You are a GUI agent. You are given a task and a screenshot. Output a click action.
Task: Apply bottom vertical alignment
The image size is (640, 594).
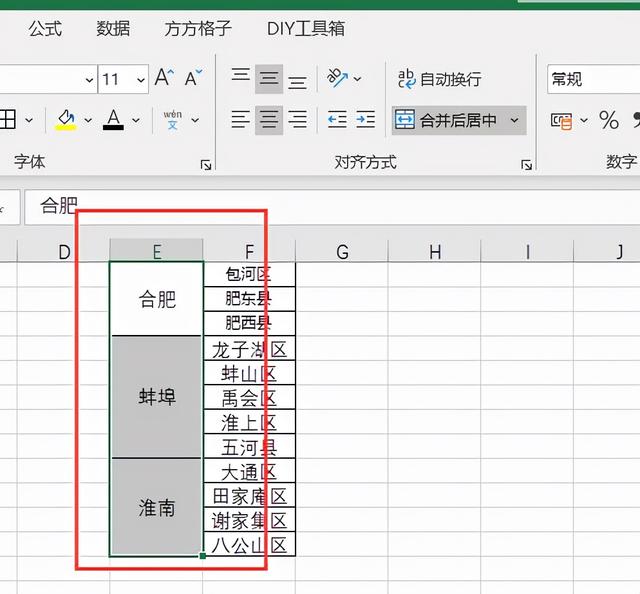click(298, 82)
